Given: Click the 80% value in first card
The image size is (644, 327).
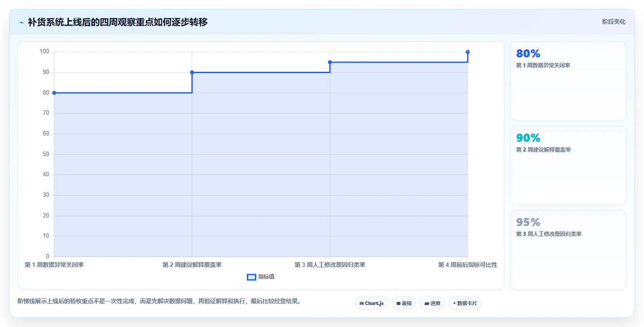Looking at the screenshot, I should 528,53.
